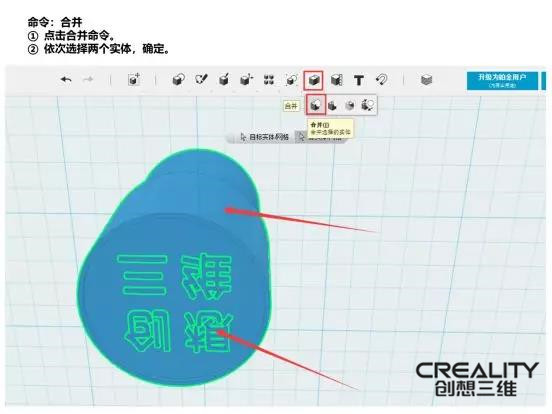Choose the Intersect combine option
This screenshot has width=552, height=414.
350,105
